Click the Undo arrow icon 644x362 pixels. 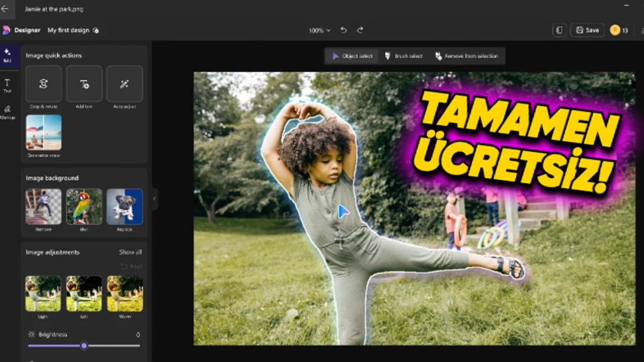click(x=343, y=31)
